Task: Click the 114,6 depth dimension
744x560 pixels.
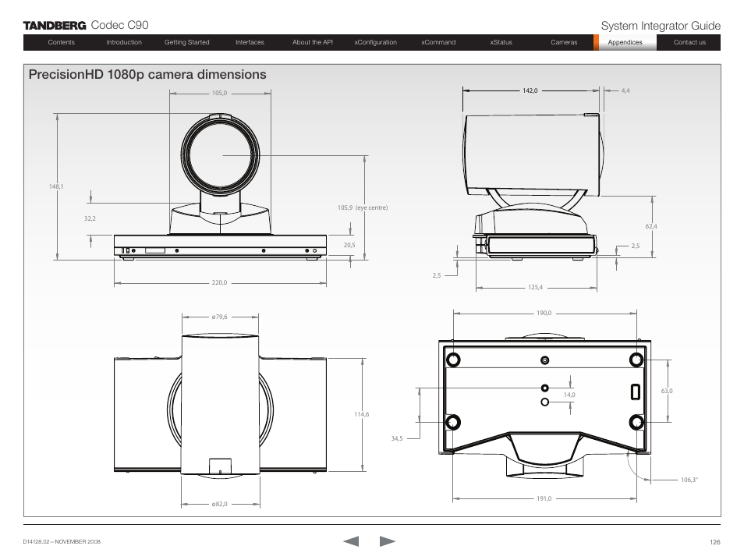Action: pos(361,414)
